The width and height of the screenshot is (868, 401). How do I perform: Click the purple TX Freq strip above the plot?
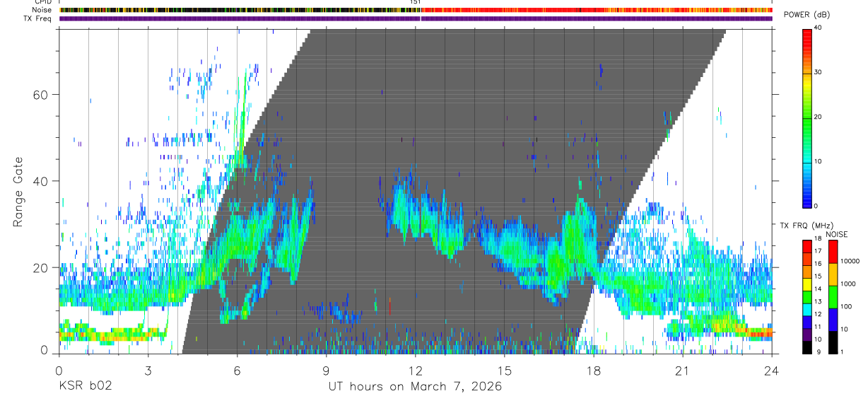pos(416,19)
